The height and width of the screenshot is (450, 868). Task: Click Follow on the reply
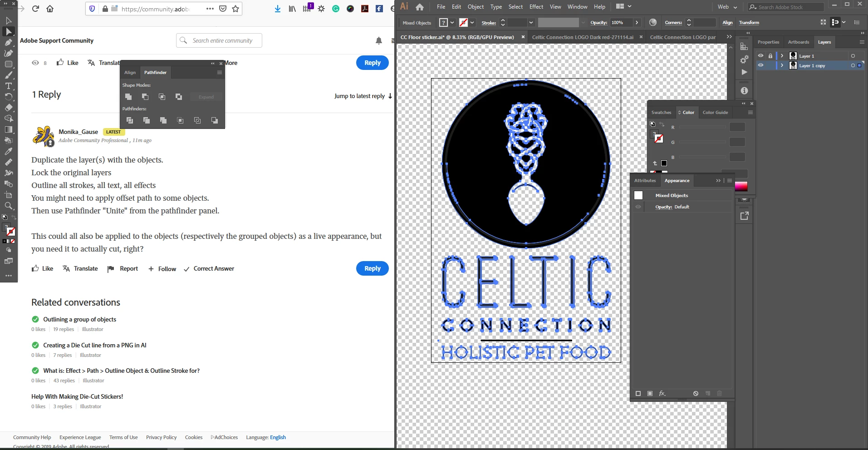point(162,269)
